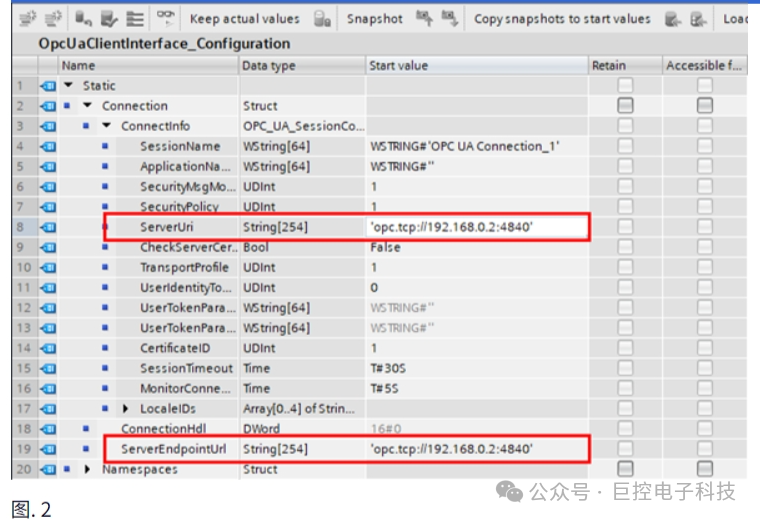
Task: Click the Retain column header
Action: coord(625,65)
